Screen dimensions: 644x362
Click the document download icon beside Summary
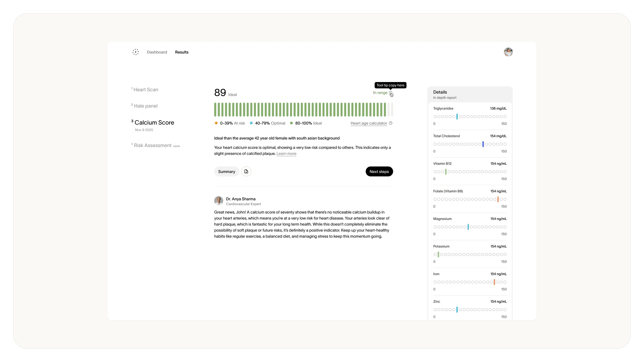coord(246,172)
